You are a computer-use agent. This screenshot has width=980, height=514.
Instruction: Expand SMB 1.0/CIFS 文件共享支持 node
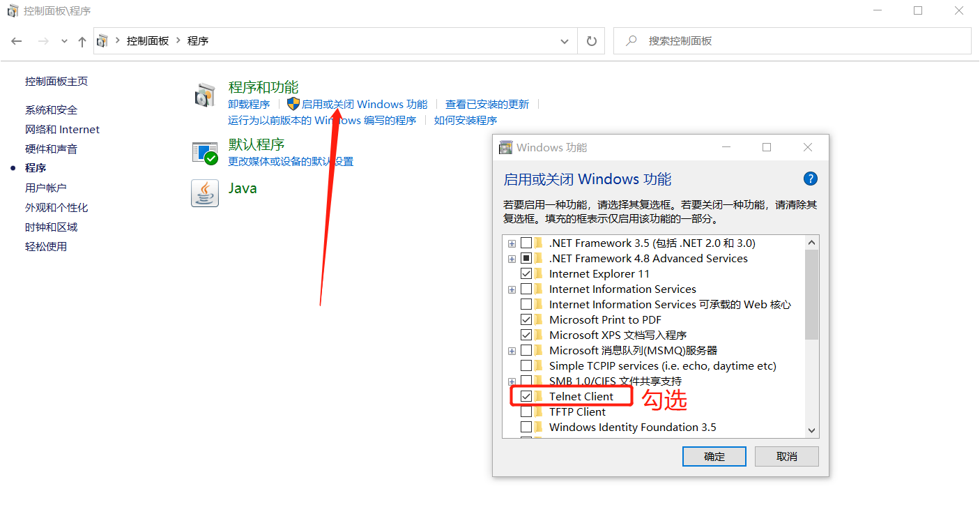pyautogui.click(x=512, y=381)
